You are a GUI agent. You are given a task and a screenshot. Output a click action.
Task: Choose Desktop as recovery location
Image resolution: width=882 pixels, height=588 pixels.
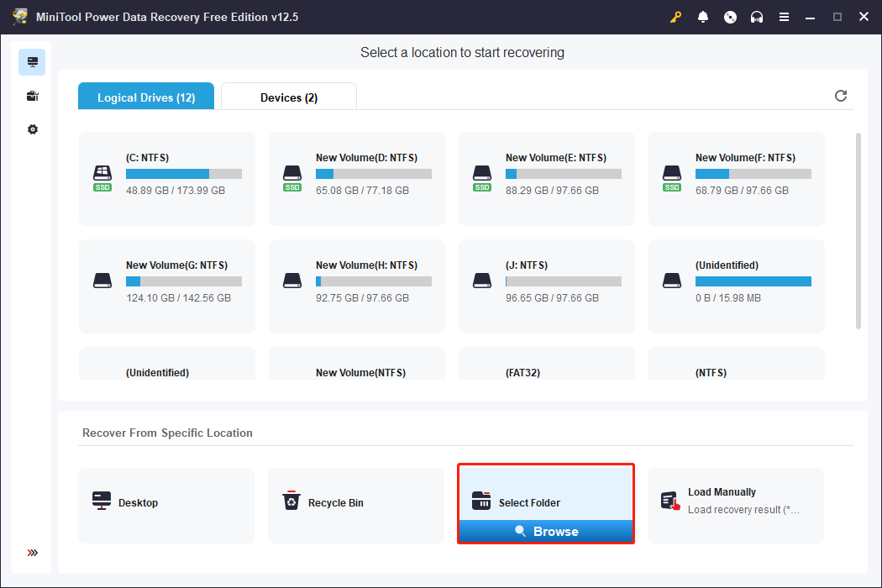tap(166, 503)
